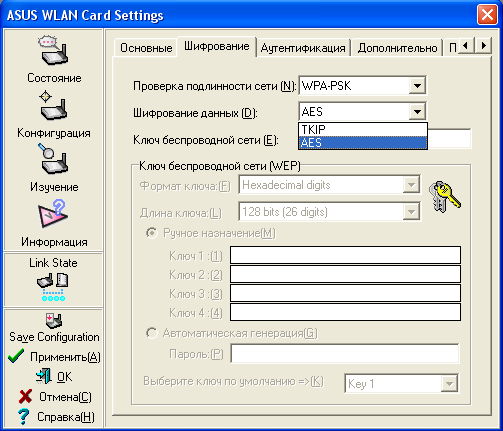The width and height of the screenshot is (503, 431).
Task: Click the Ключ 1 input field
Action: pyautogui.click(x=345, y=255)
